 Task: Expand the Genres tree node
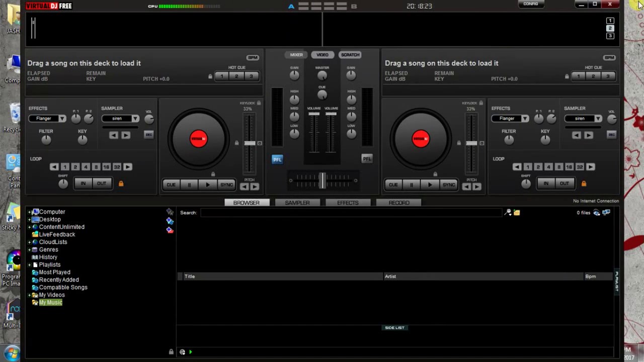[x=29, y=250]
